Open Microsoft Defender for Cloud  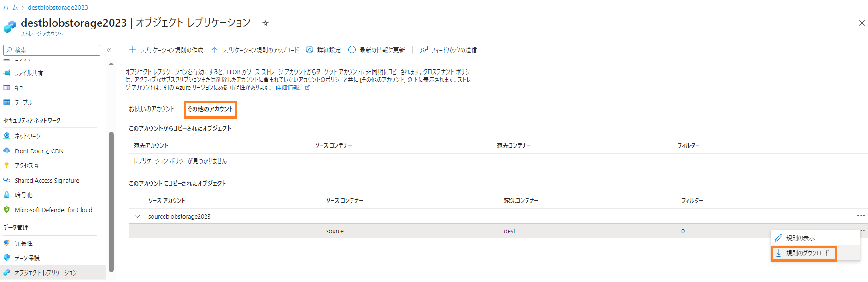(x=53, y=210)
